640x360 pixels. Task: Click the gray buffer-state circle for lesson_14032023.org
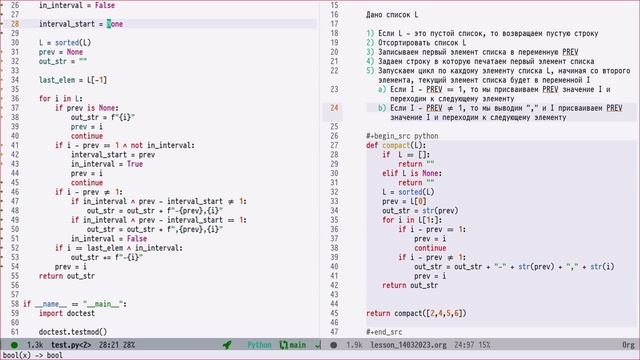coord(333,345)
